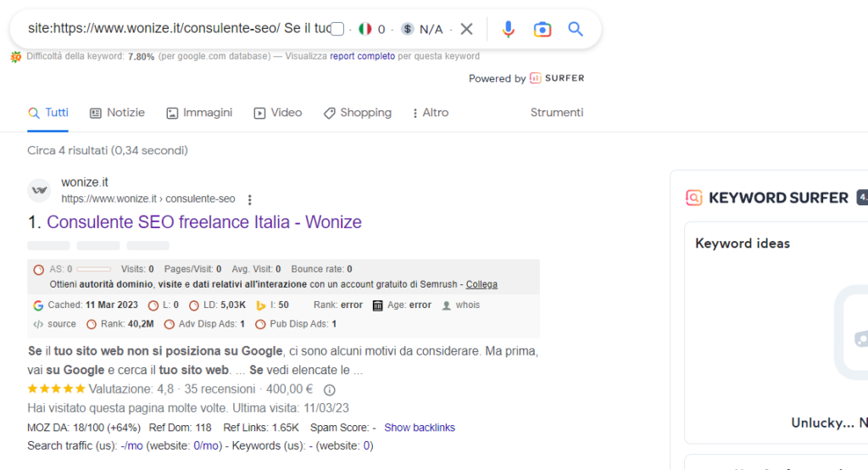Click the Keyword ideas heading
Screen dimensions: 868x470
click(x=743, y=243)
